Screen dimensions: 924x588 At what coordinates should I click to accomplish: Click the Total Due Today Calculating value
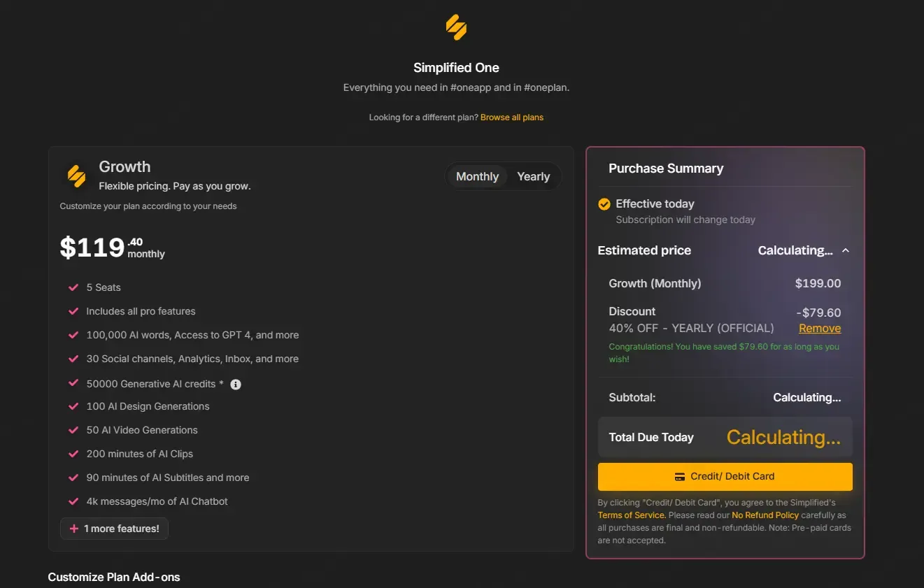pyautogui.click(x=783, y=438)
